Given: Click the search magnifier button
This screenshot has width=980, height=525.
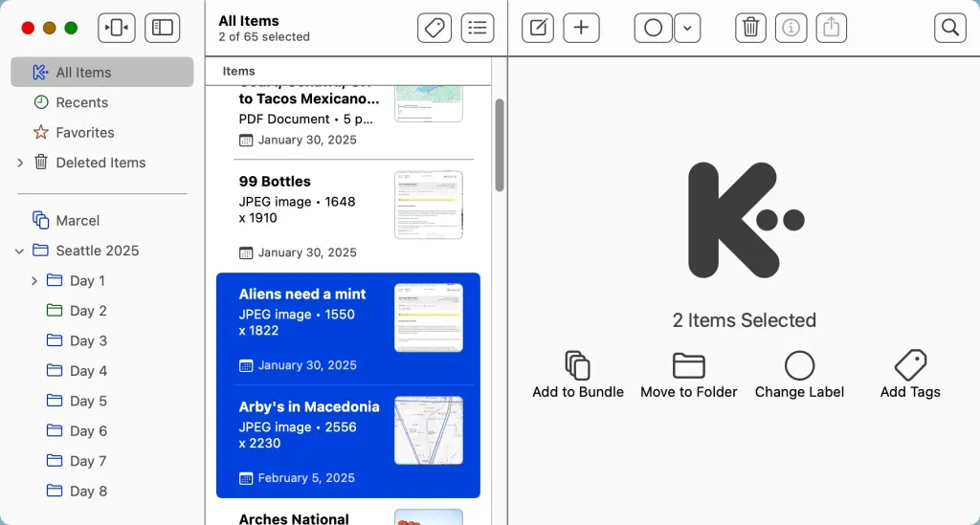Looking at the screenshot, I should pyautogui.click(x=950, y=28).
